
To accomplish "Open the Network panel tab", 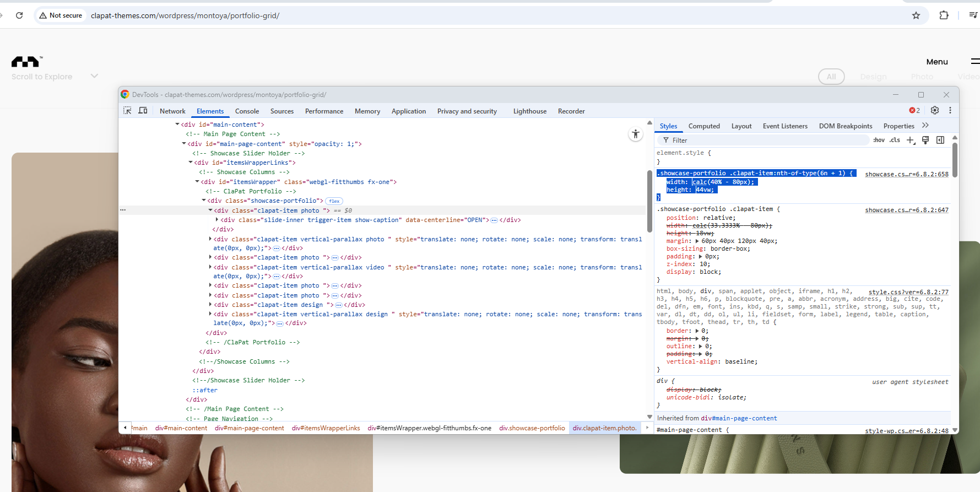I will (x=172, y=111).
